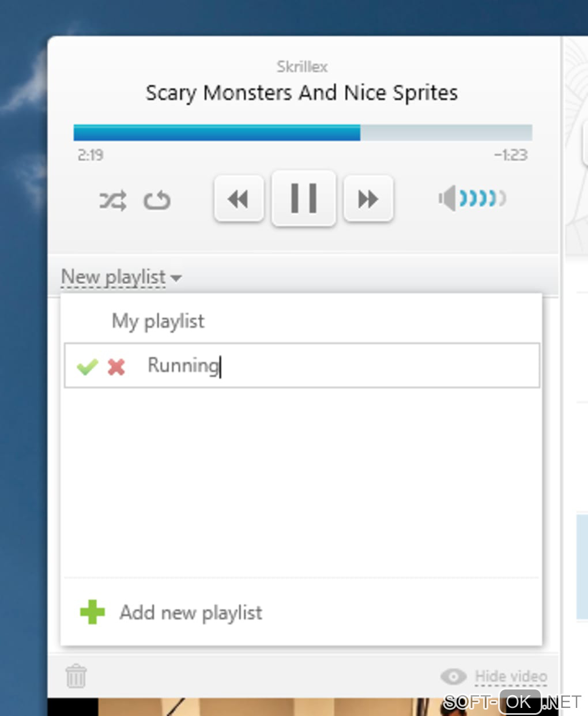Toggle video visibility with eye icon
The height and width of the screenshot is (716, 588).
(454, 676)
